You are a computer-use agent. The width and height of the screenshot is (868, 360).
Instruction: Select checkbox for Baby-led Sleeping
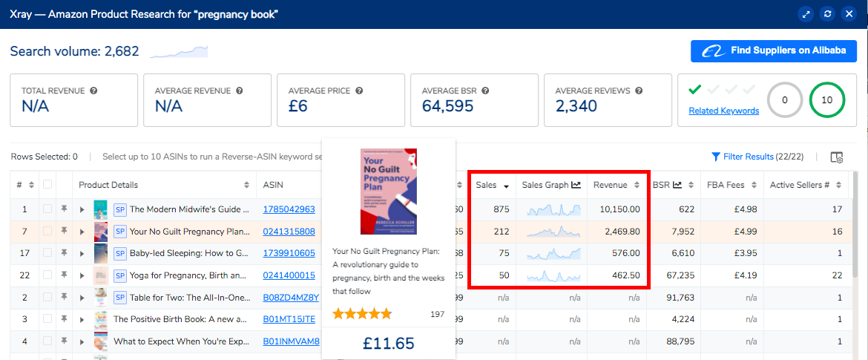(47, 253)
